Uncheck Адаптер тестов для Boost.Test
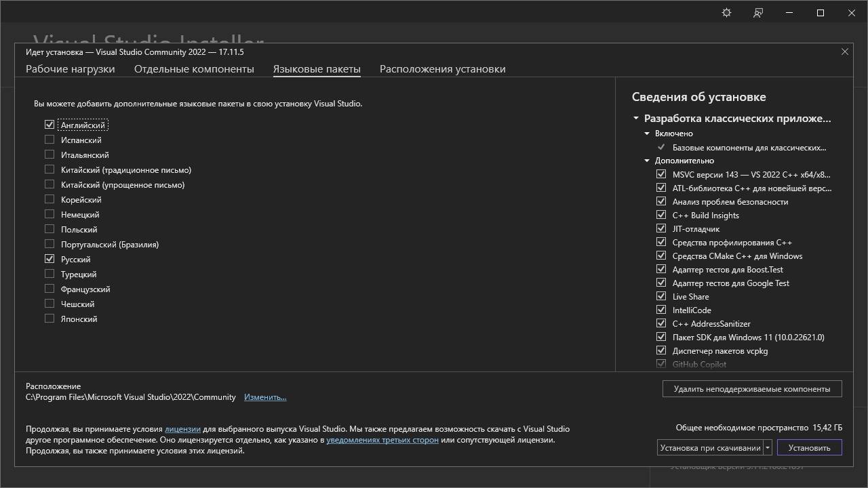The height and width of the screenshot is (488, 868). (x=661, y=269)
